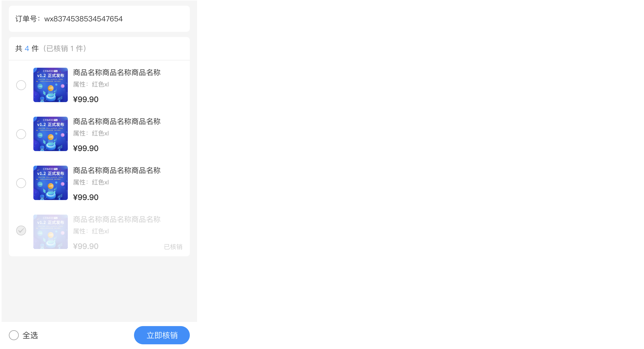Open the faded fourth product thumbnail
644x349 pixels.
coord(51,232)
